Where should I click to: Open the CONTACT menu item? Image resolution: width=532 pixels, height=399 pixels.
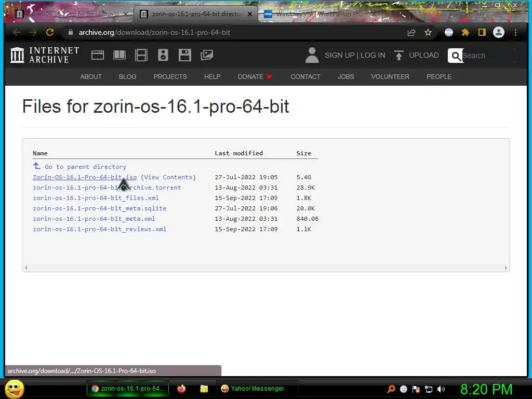pyautogui.click(x=305, y=77)
